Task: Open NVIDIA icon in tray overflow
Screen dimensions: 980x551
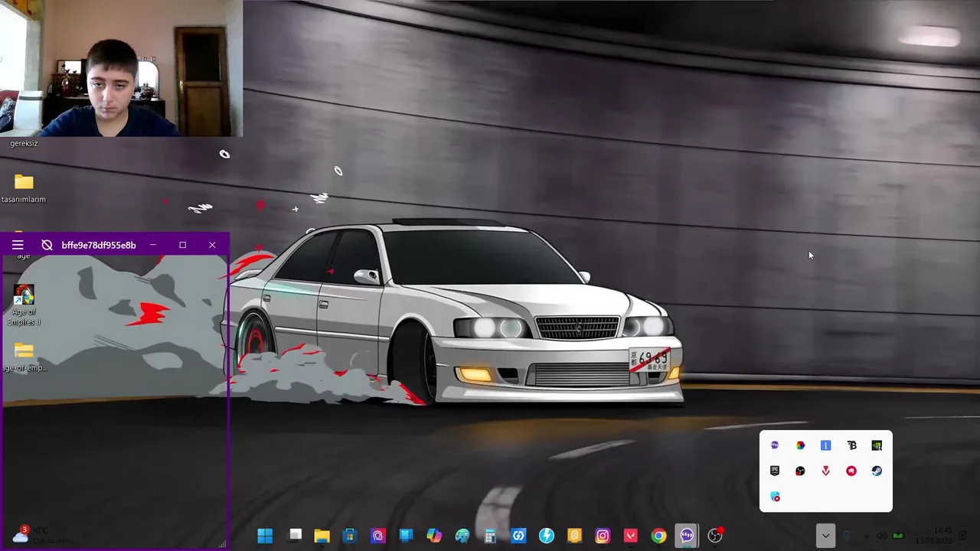Action: (x=877, y=445)
